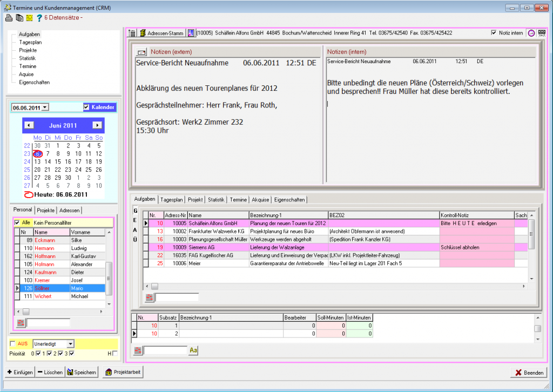Click the filter icon below the Aufgaben table
The width and height of the screenshot is (553, 392).
[x=150, y=298]
